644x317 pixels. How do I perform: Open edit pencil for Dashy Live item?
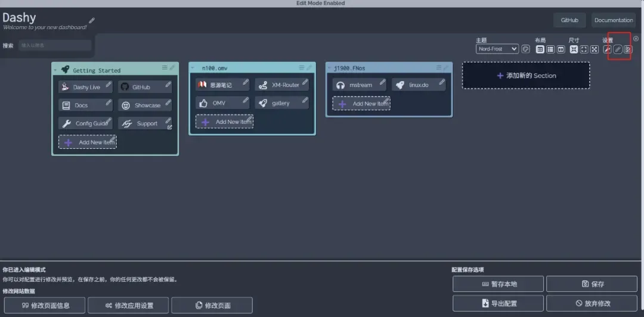click(x=109, y=85)
